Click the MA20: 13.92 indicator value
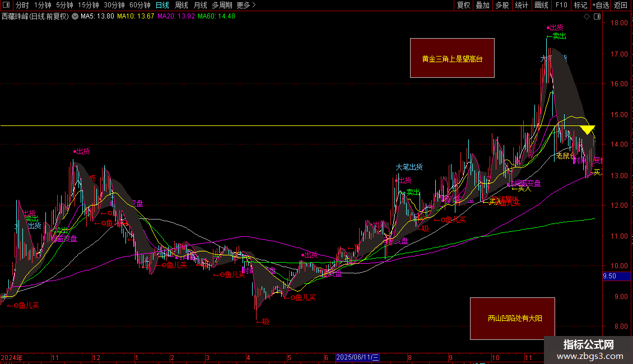633x364 pixels. [176, 16]
